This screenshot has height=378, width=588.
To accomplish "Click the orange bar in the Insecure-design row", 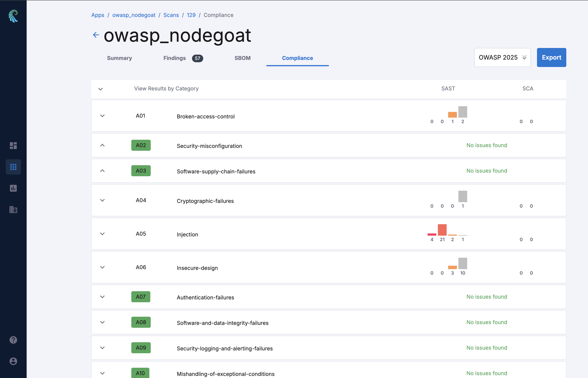I will tap(452, 267).
